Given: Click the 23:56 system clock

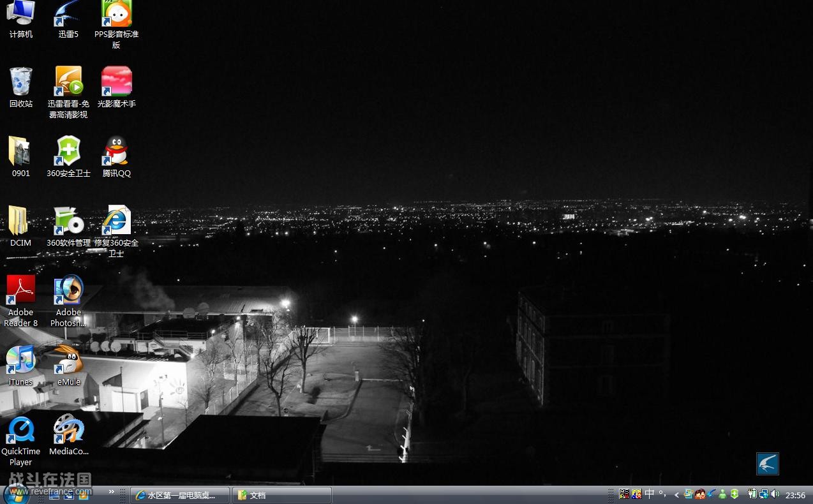Looking at the screenshot, I should (x=795, y=495).
